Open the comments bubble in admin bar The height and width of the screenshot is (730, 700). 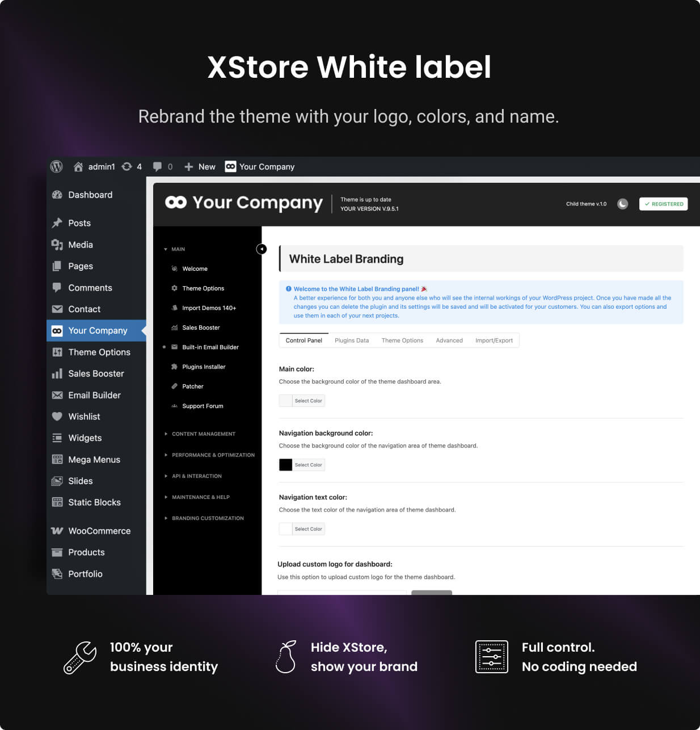[157, 167]
